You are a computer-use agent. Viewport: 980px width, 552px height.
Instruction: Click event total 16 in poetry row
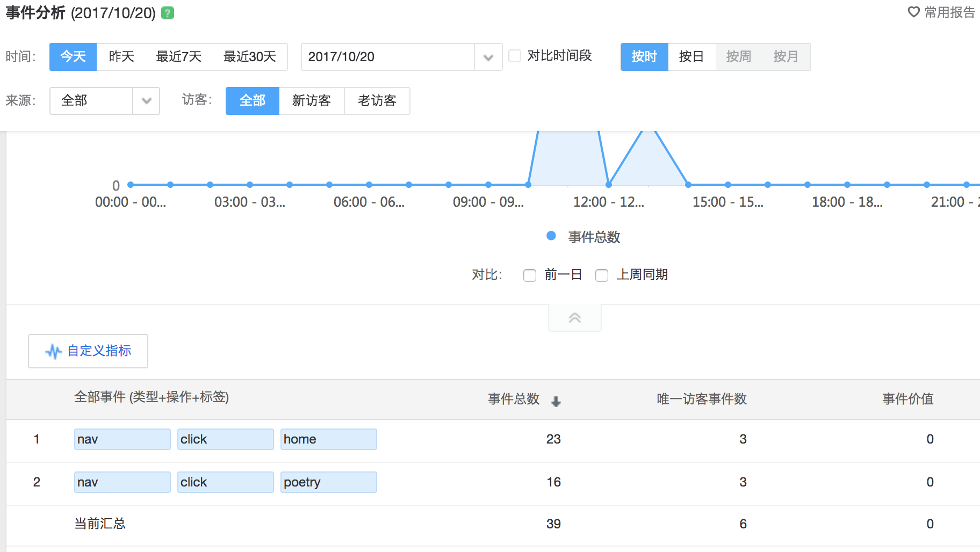(553, 482)
